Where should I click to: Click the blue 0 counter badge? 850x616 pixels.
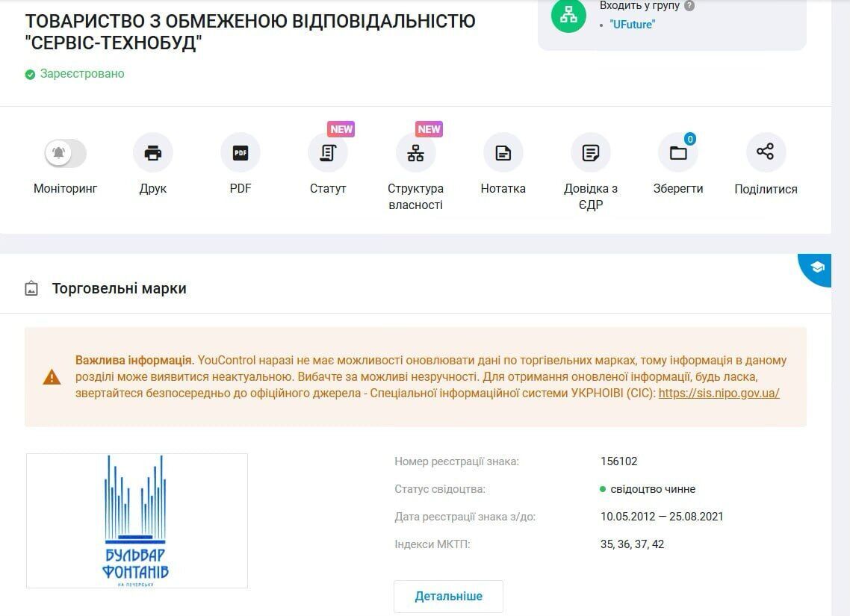[690, 139]
